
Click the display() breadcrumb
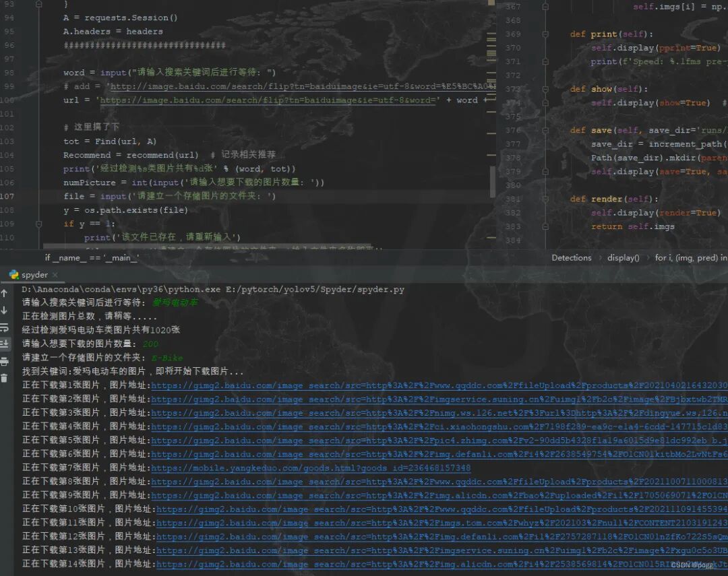point(623,258)
